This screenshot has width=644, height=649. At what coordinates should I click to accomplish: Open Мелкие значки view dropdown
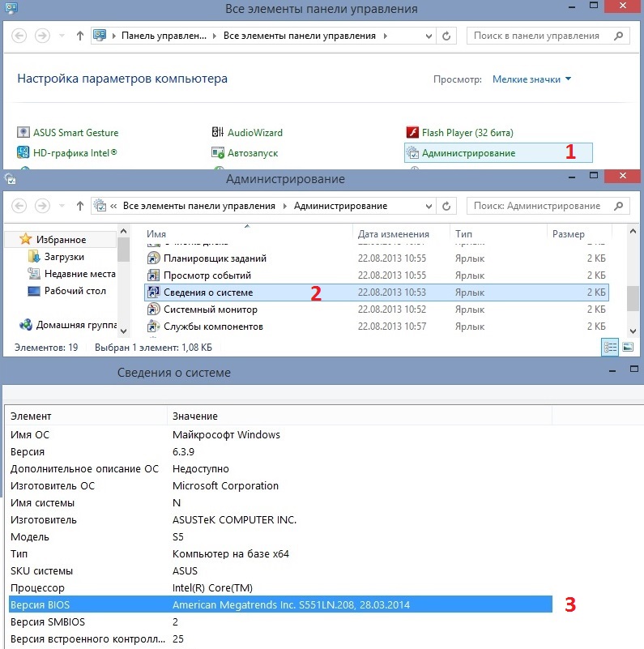[532, 79]
